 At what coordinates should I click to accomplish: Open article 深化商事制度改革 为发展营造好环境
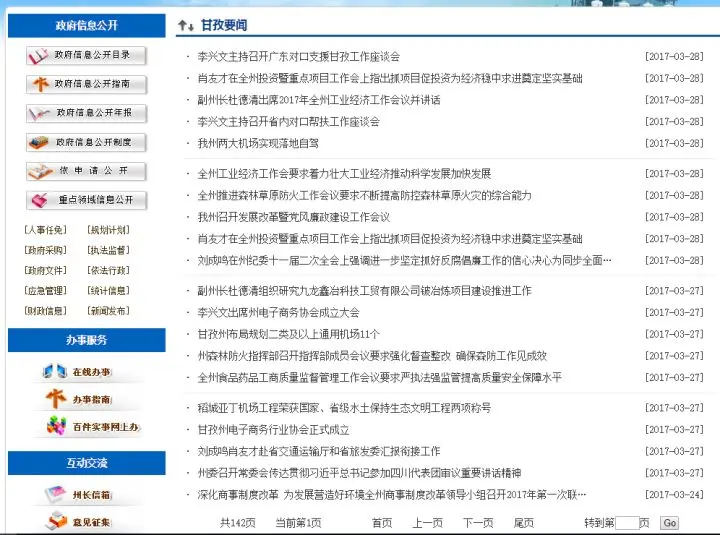pos(392,495)
